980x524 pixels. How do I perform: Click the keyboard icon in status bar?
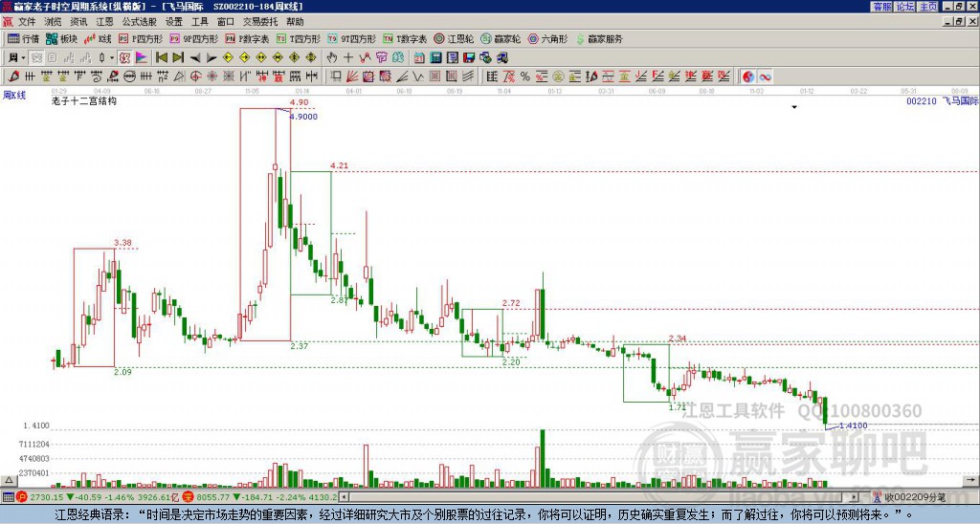coord(8,497)
